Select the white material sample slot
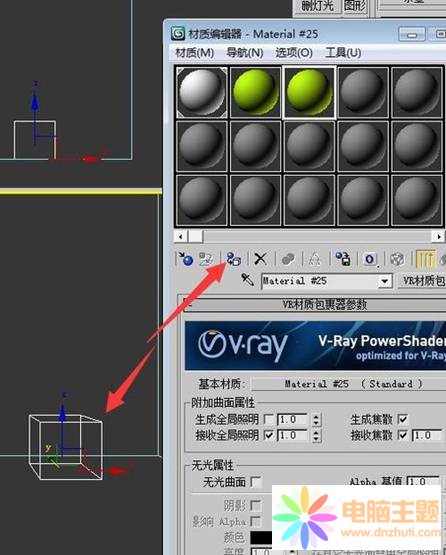 pyautogui.click(x=202, y=92)
